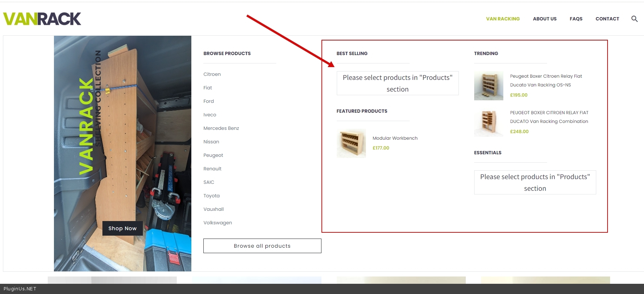Click the magnifying glass search icon
644x294 pixels.
[x=634, y=19]
